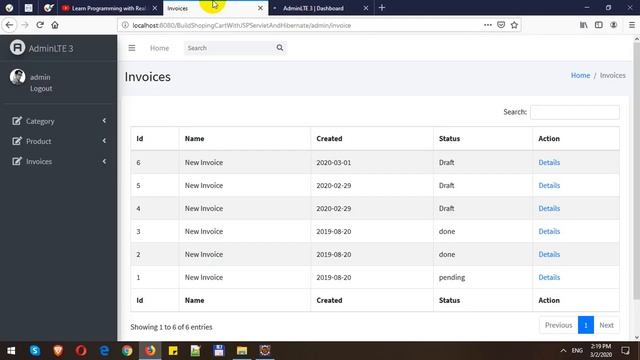This screenshot has width=640, height=360.
Task: Show hidden system tray icons
Action: point(563,351)
